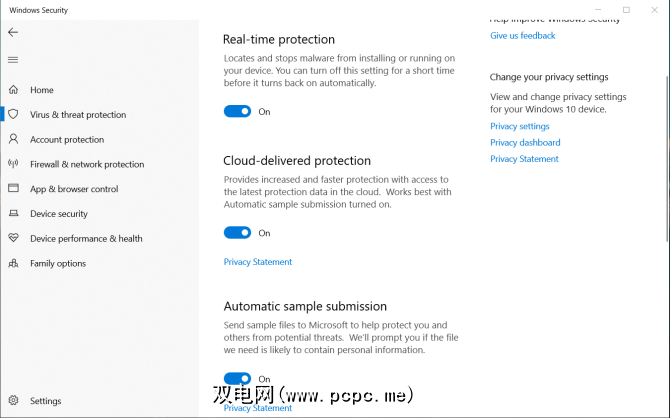This screenshot has width=670, height=418.
Task: Open Firewall & network protection icon
Action: click(13, 164)
